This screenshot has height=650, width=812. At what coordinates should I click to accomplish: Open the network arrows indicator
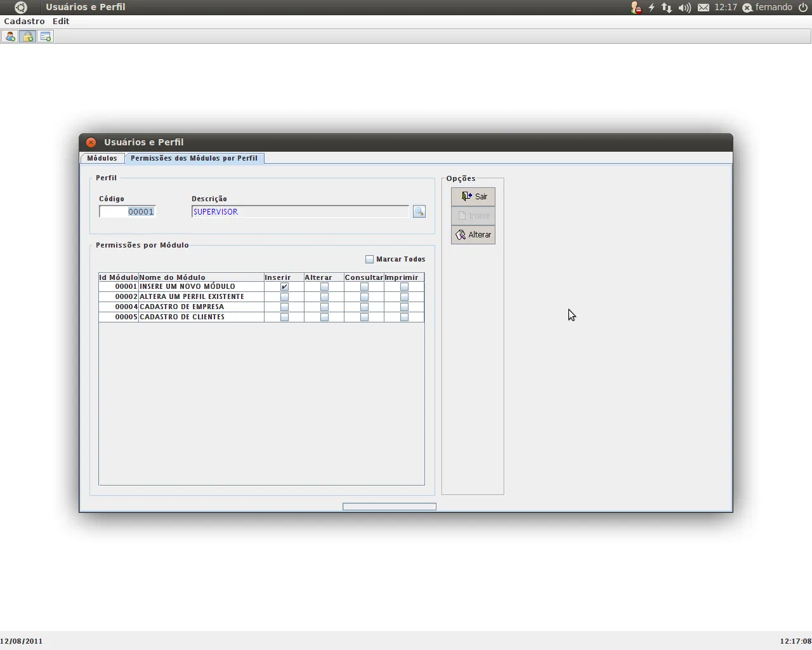pyautogui.click(x=667, y=8)
